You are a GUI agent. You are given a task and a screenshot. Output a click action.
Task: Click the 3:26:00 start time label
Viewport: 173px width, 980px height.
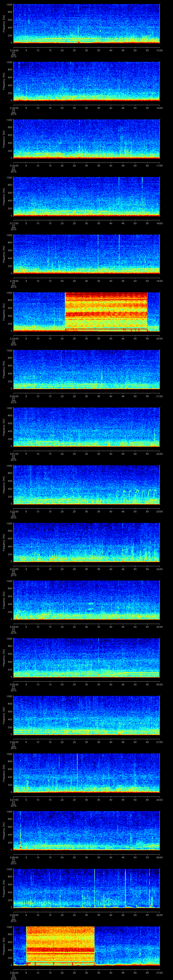click(x=14, y=742)
